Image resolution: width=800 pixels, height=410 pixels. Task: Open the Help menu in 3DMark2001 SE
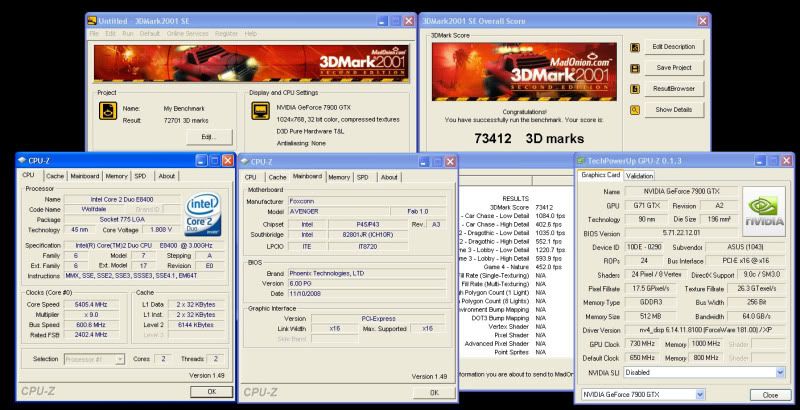[251, 34]
